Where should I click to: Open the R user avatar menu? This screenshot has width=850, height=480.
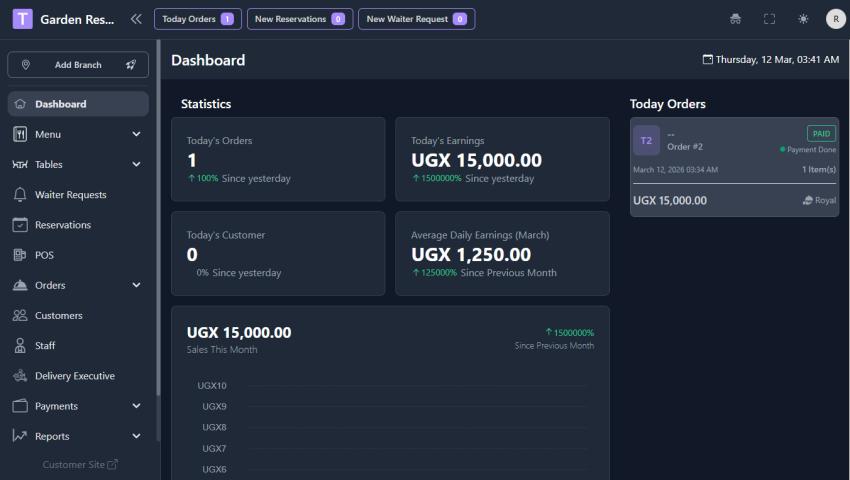click(x=835, y=19)
